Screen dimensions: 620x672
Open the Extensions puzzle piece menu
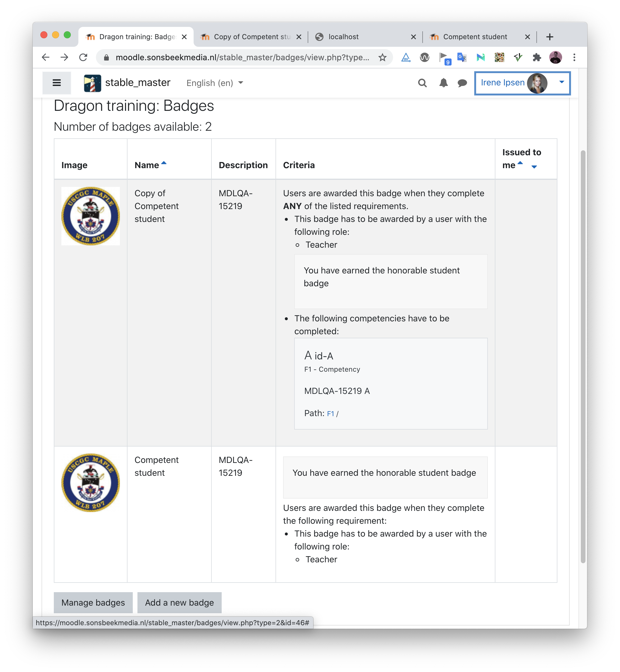(x=537, y=57)
